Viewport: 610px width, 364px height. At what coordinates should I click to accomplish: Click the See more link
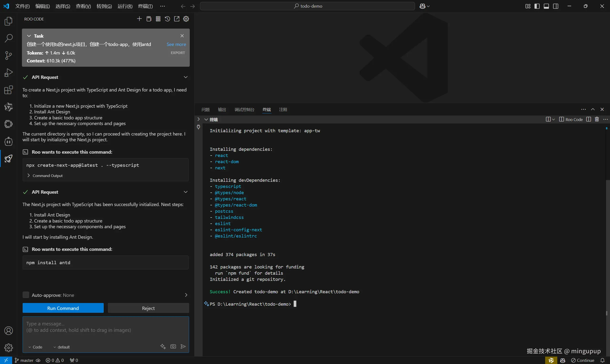pos(176,44)
